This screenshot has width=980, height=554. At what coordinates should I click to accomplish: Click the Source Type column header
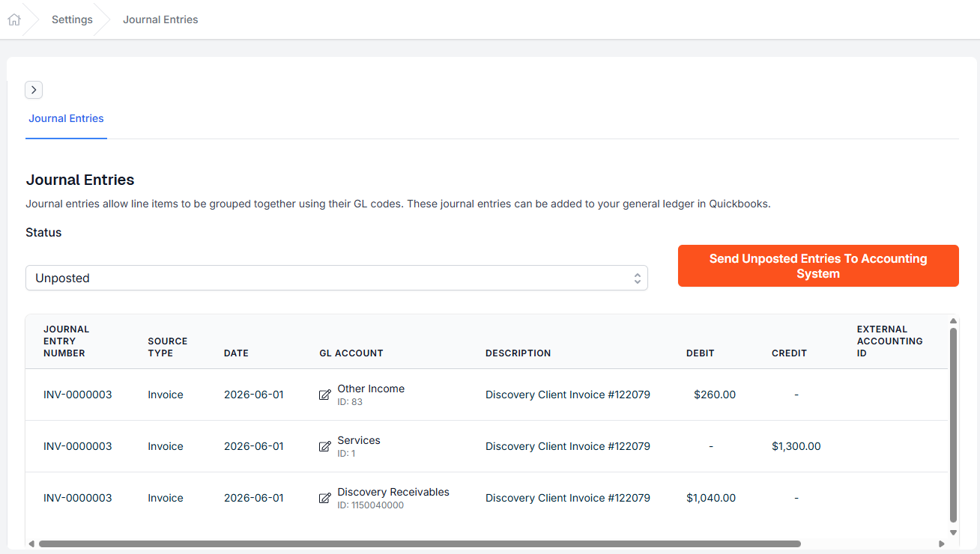click(x=168, y=347)
